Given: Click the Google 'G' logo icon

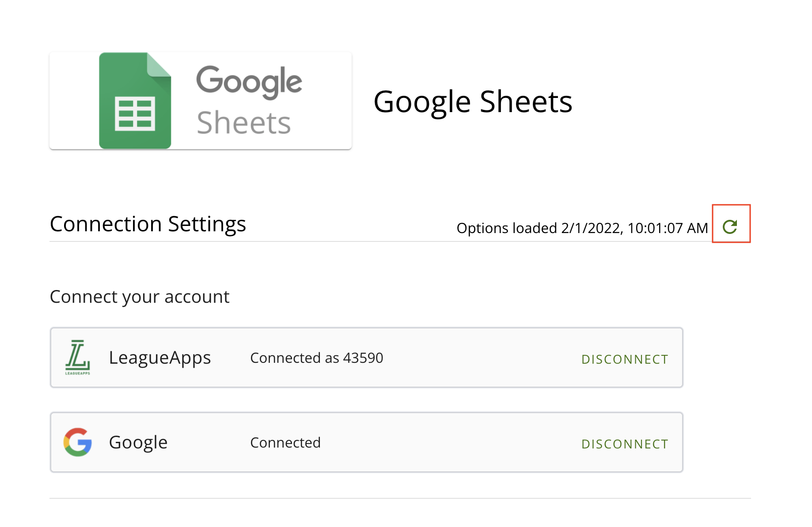Looking at the screenshot, I should pyautogui.click(x=78, y=442).
